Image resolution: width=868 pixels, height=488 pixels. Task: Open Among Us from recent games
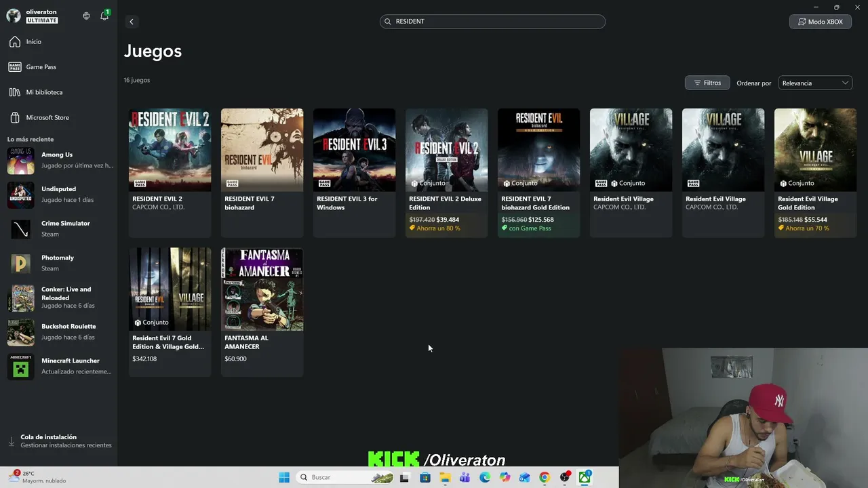59,160
